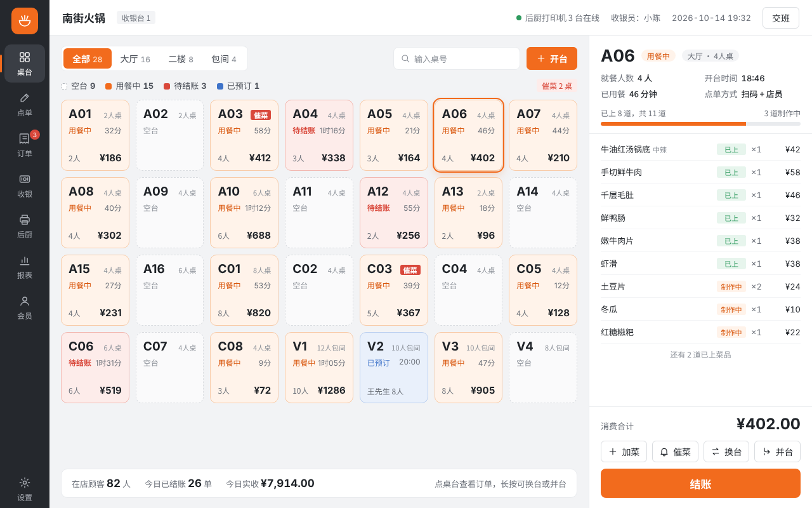Click 还有 2 道已上菜品 to show more
Image resolution: width=812 pixels, height=508 pixels.
[700, 355]
